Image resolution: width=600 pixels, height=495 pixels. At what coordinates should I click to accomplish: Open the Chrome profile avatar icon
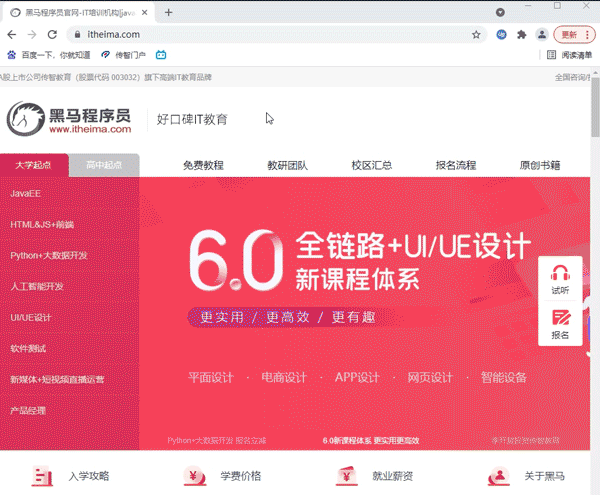[x=542, y=34]
